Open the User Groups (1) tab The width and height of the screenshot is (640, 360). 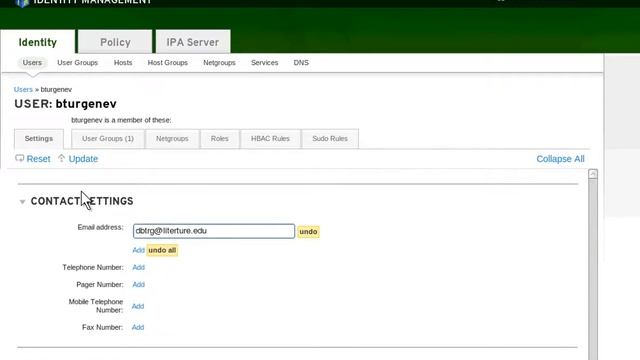tap(108, 139)
